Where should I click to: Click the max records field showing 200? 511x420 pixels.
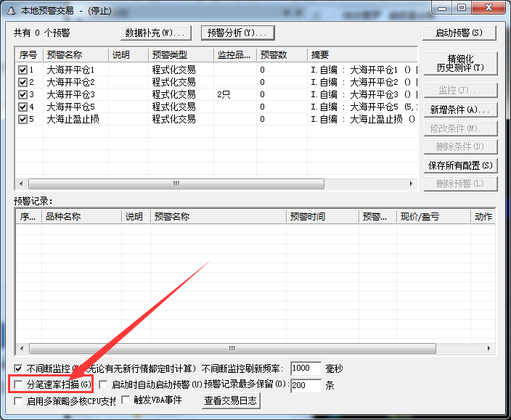tap(306, 385)
